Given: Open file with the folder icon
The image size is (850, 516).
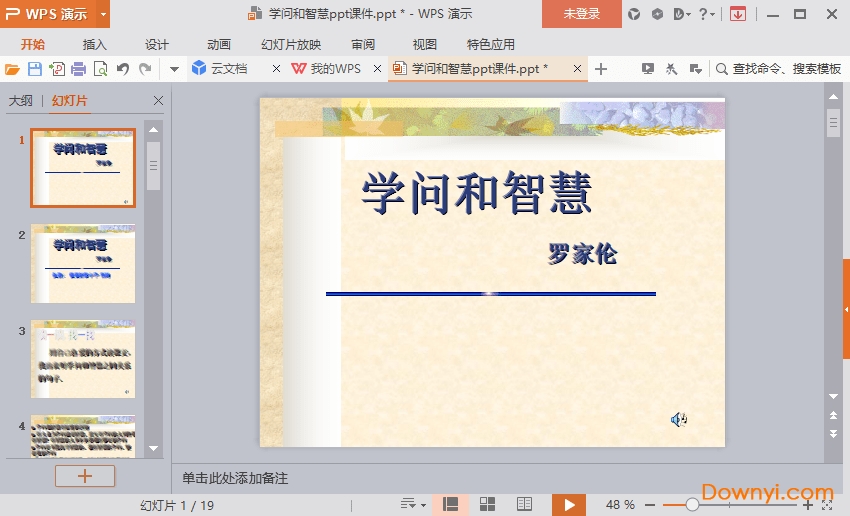Looking at the screenshot, I should (12, 69).
